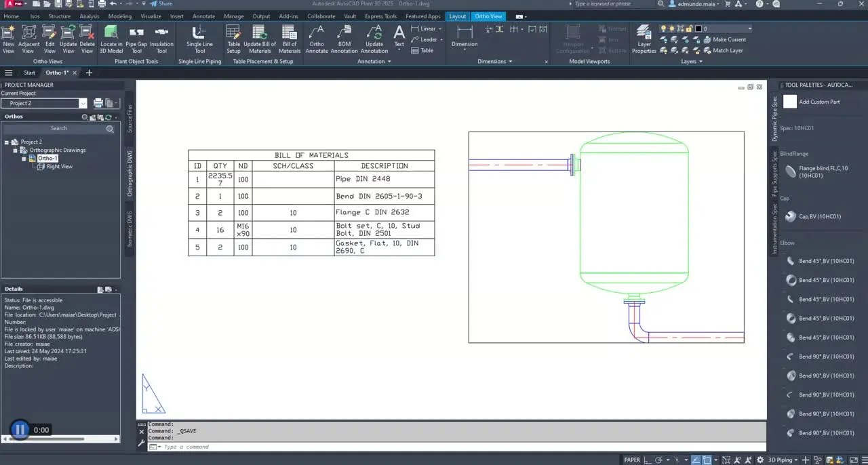
Task: Select Flange blind,FL,C,10 in tool palette
Action: tap(816, 171)
